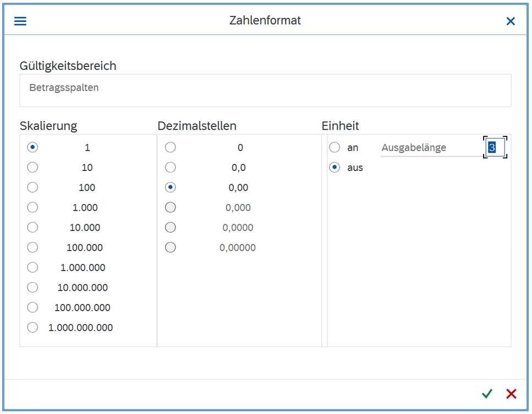The height and width of the screenshot is (414, 532).
Task: Open the hamburger menu icon
Action: pyautogui.click(x=20, y=21)
